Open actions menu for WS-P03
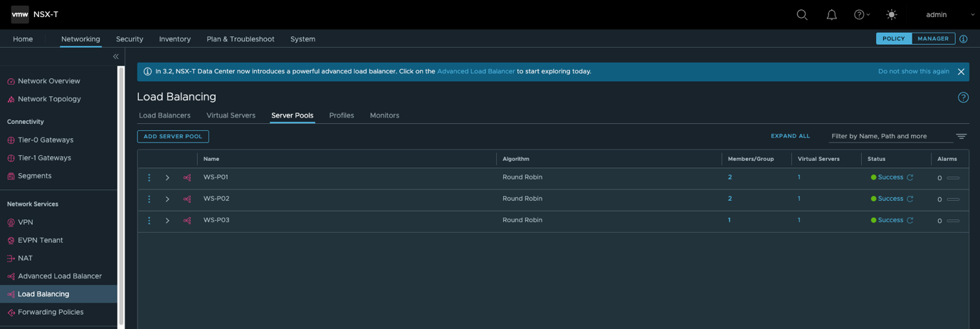The image size is (980, 329). [149, 220]
